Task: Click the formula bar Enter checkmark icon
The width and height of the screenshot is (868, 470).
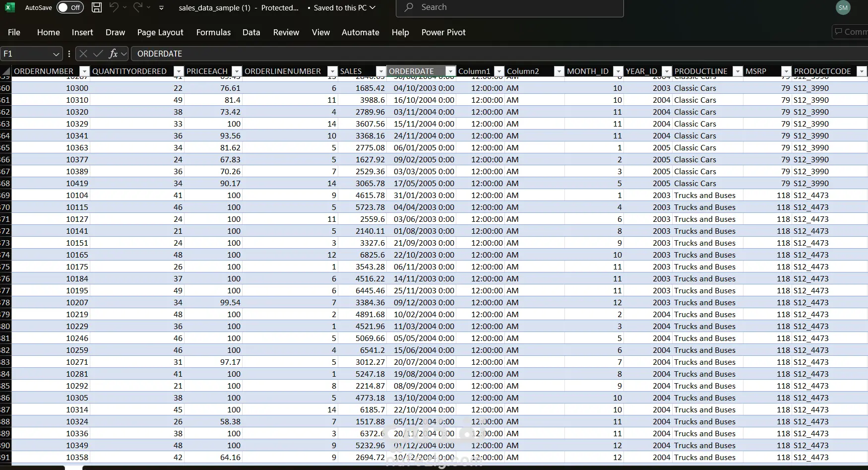Action: [98, 54]
